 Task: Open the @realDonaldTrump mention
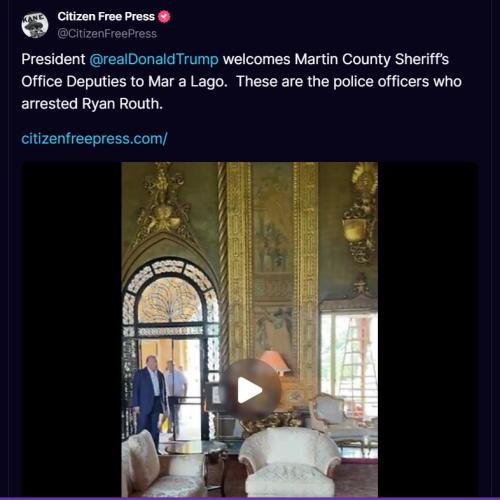(x=154, y=59)
